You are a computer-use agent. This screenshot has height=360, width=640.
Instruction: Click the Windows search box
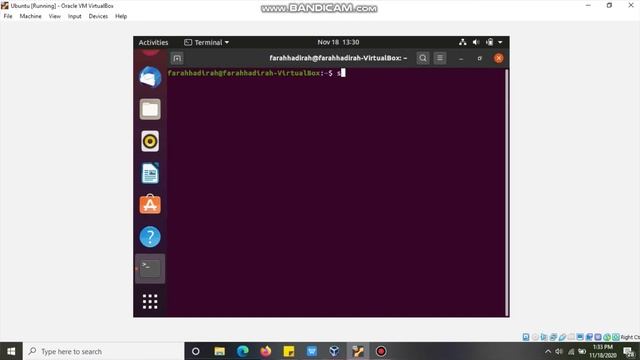(x=104, y=351)
